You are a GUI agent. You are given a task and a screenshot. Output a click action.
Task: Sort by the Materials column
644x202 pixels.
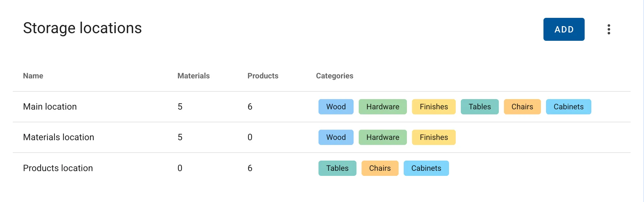(193, 76)
